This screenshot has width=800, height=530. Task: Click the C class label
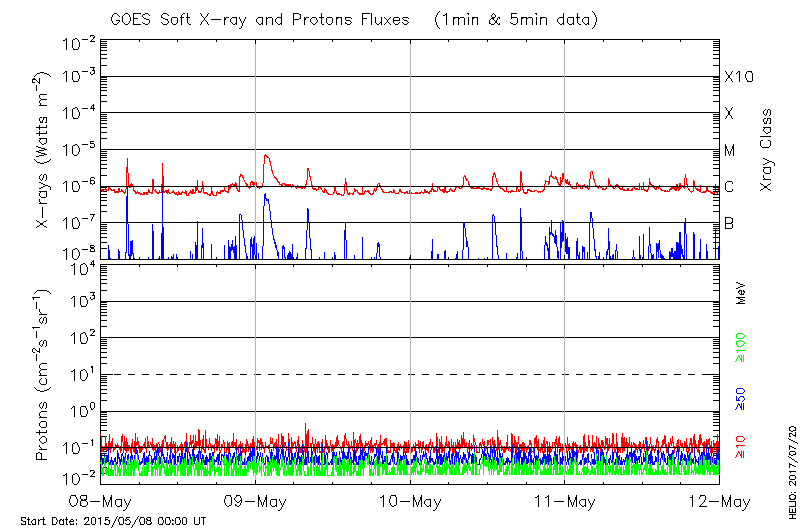pos(729,187)
